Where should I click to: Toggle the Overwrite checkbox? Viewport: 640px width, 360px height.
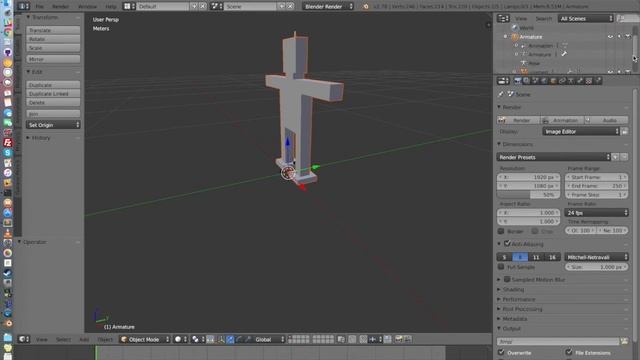[x=501, y=352]
